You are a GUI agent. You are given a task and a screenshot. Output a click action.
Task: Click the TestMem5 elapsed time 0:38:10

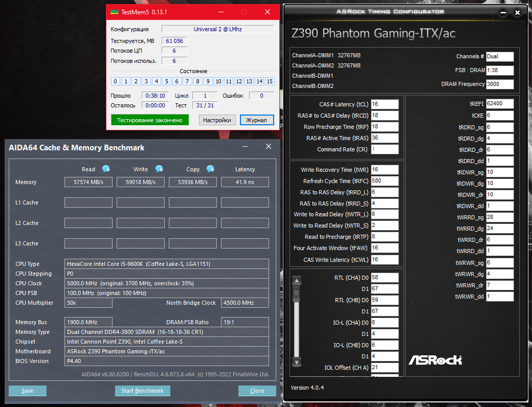point(156,96)
